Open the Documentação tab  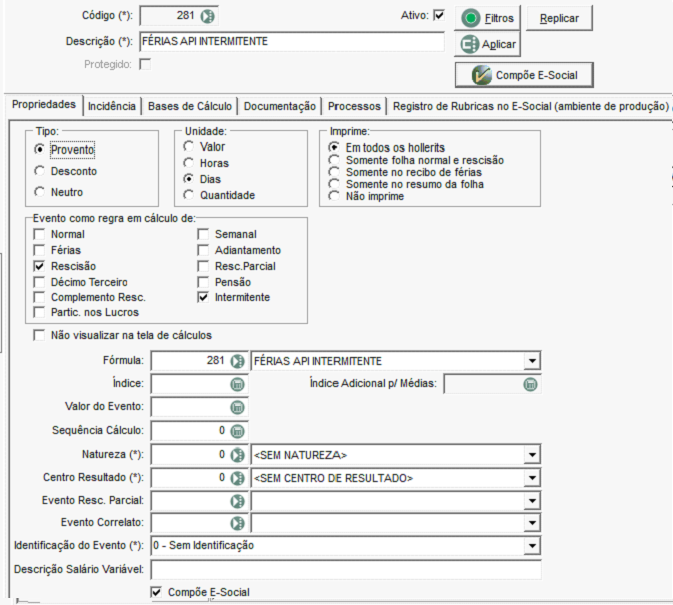[x=280, y=106]
